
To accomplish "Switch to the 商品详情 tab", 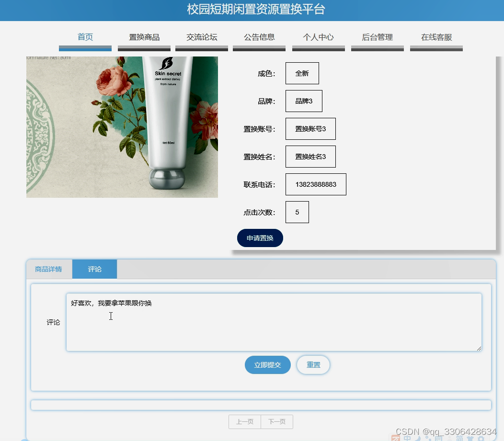I will coord(49,269).
